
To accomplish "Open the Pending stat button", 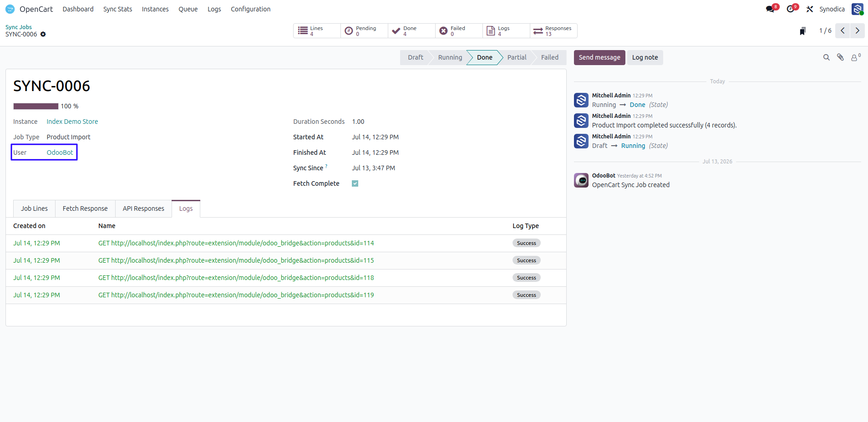I will [364, 31].
